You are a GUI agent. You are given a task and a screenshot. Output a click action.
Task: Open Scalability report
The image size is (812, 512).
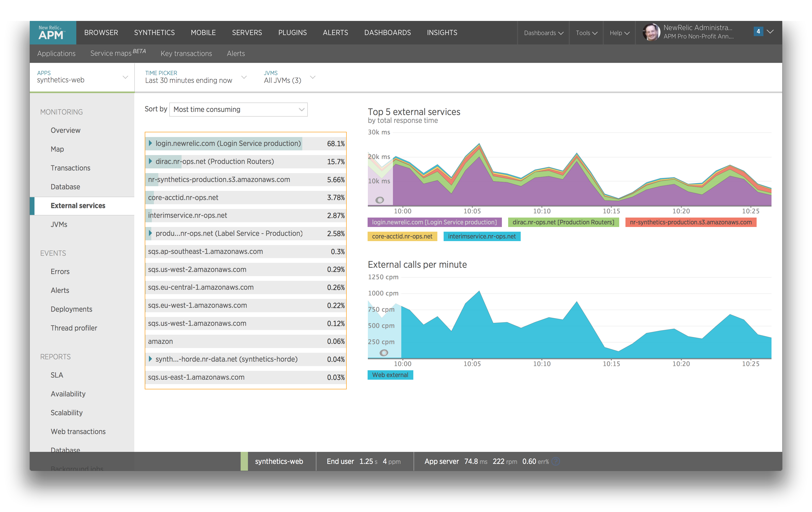pos(67,413)
